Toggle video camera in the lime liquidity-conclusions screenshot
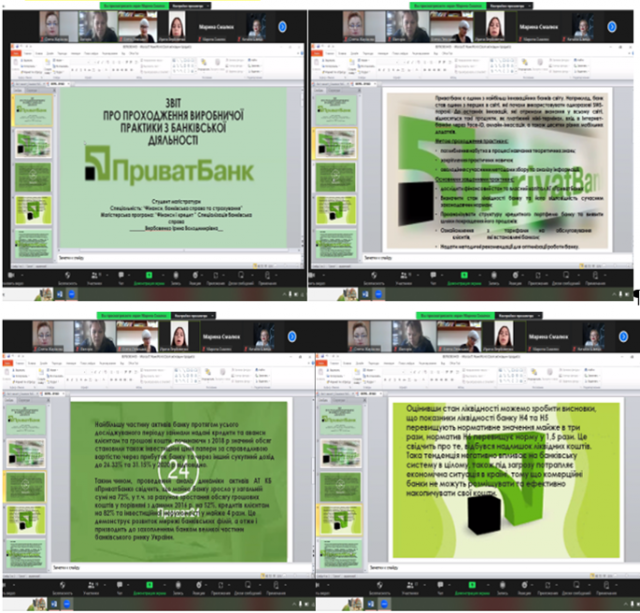 coord(318,585)
